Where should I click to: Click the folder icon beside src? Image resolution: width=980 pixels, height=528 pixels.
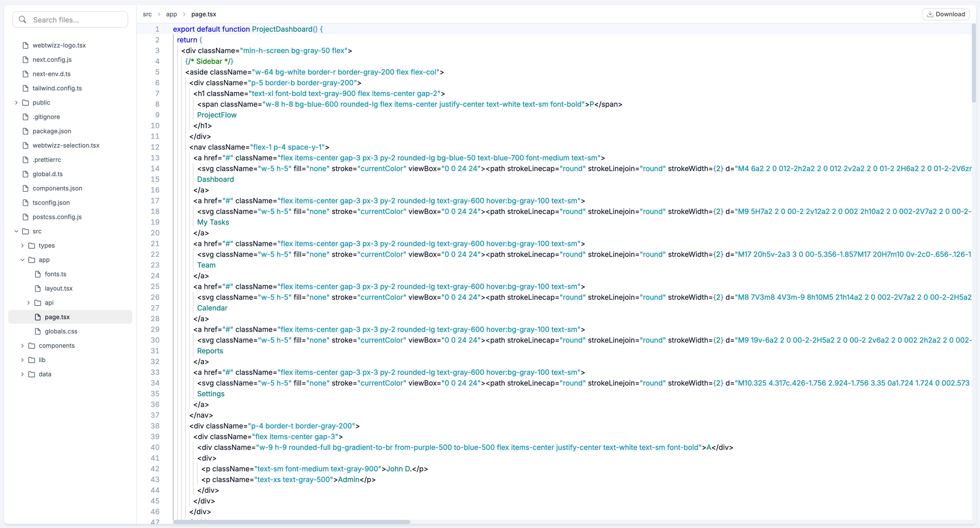pyautogui.click(x=26, y=231)
